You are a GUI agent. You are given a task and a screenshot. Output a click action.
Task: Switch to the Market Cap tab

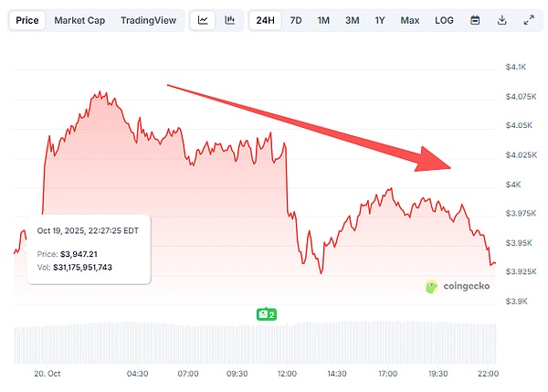point(80,19)
